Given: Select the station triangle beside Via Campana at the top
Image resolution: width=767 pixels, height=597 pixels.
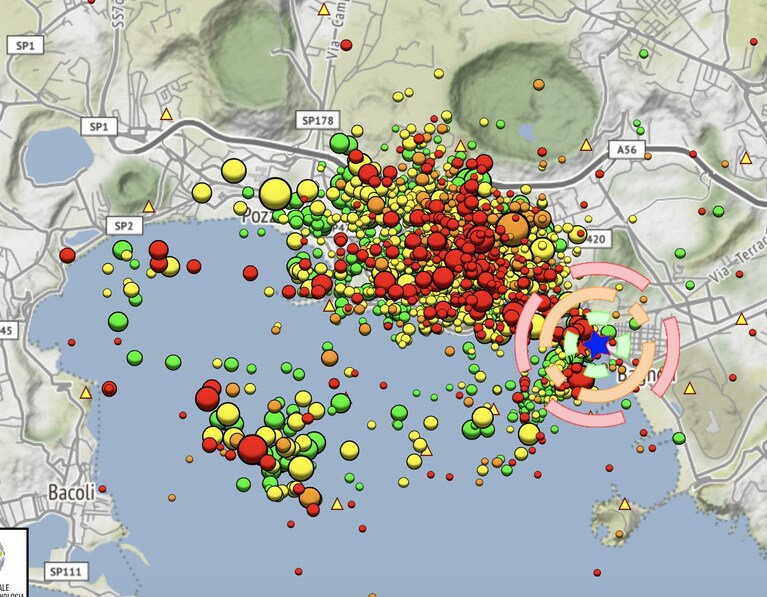Looking at the screenshot, I should (x=323, y=9).
